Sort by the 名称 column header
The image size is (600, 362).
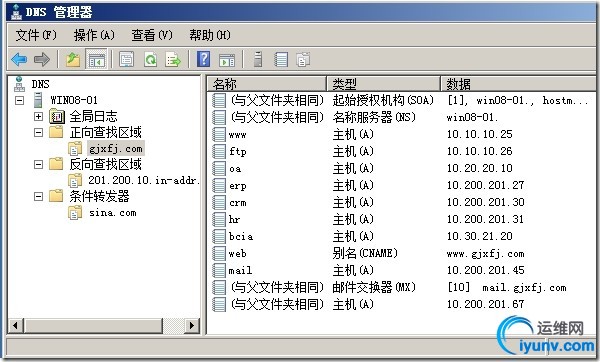coord(267,83)
